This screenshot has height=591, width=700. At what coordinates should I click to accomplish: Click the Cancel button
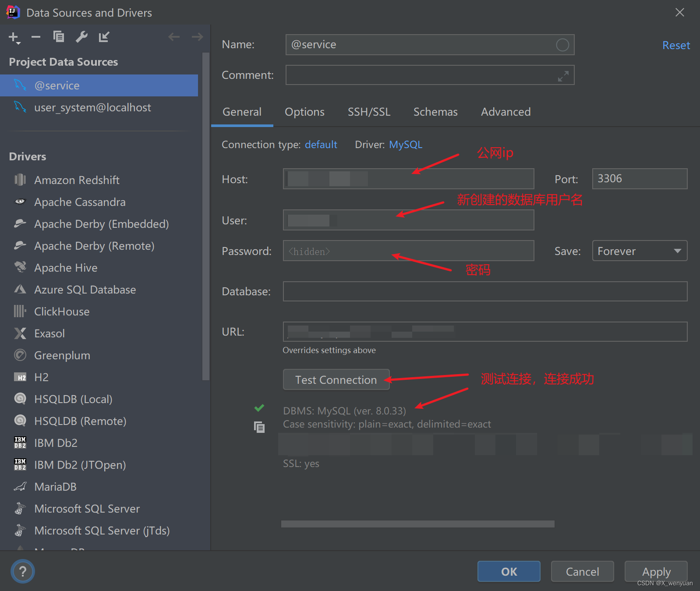[582, 571]
